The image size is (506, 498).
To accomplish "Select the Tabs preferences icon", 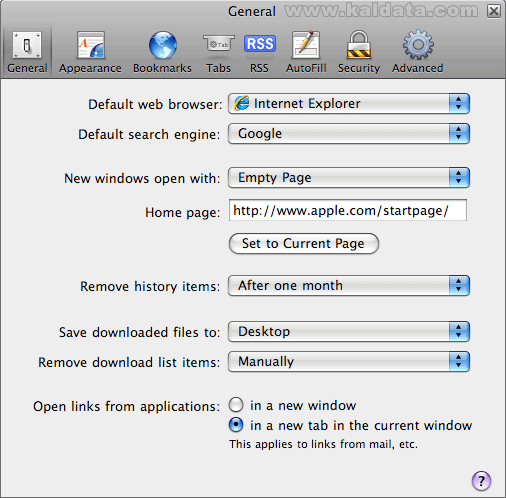I will (219, 44).
